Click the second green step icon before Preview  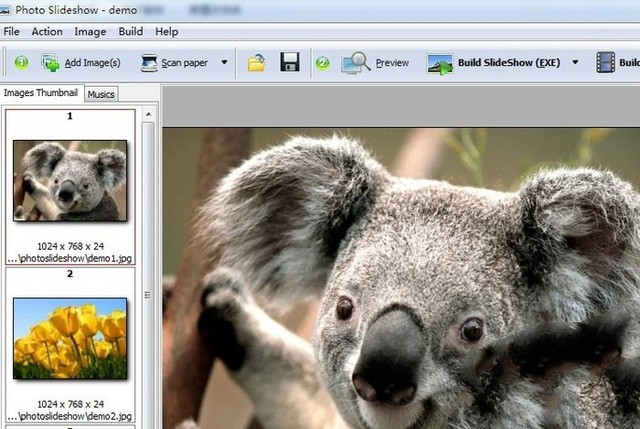coord(322,63)
